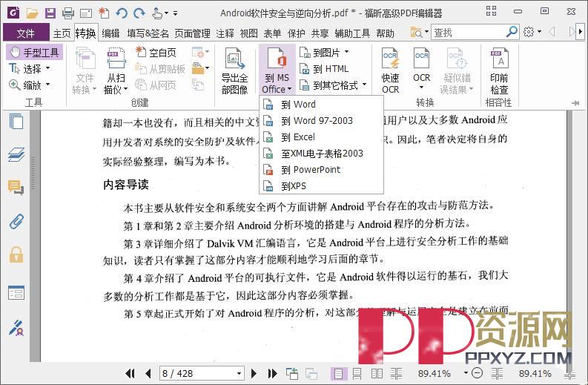Switch to 编辑 edit tab

tap(110, 33)
